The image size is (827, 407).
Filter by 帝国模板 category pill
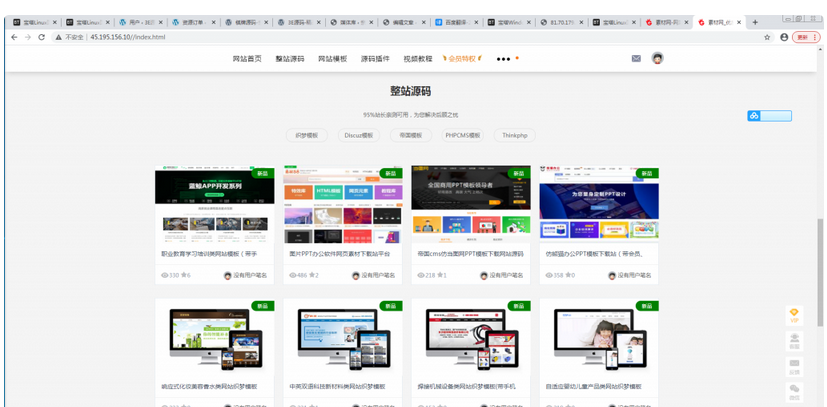[x=411, y=135]
